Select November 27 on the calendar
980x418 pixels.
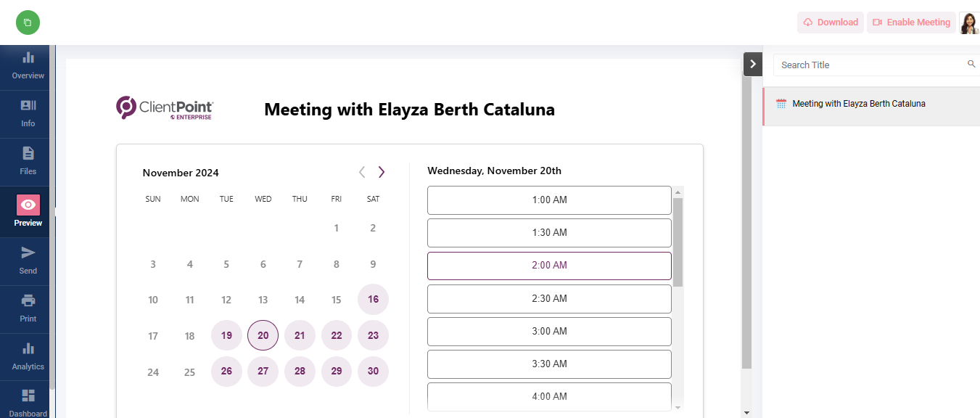coord(263,372)
